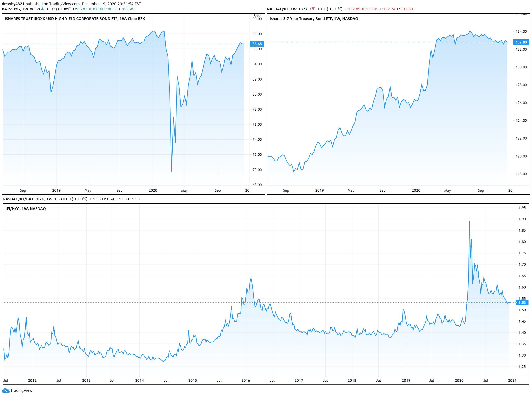Click the TradingView cloud logo icon
This screenshot has height=396, width=532.
[6, 390]
